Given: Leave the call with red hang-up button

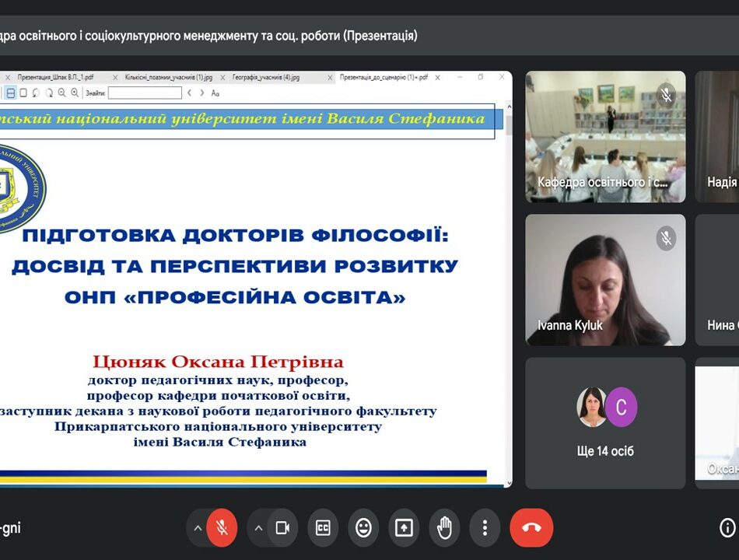Looking at the screenshot, I should tap(531, 528).
